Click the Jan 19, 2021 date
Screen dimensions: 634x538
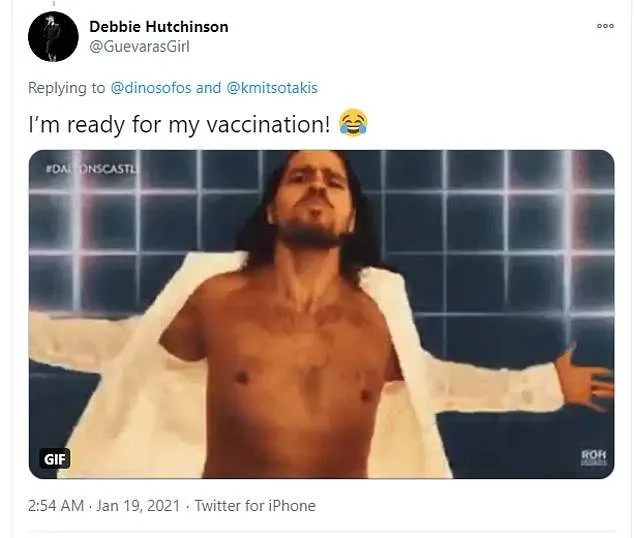pos(138,506)
